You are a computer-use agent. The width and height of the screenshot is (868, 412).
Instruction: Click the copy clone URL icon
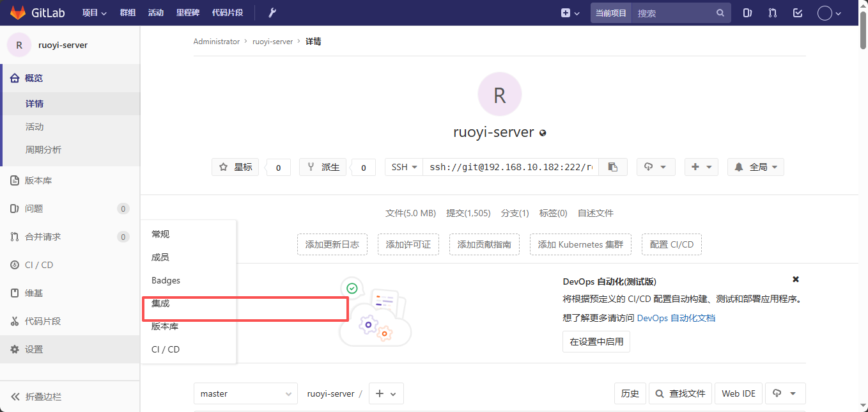pyautogui.click(x=613, y=167)
